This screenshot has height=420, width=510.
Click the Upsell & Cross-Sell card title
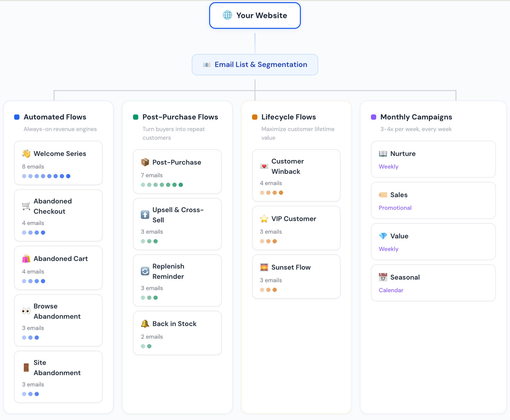pyautogui.click(x=178, y=215)
